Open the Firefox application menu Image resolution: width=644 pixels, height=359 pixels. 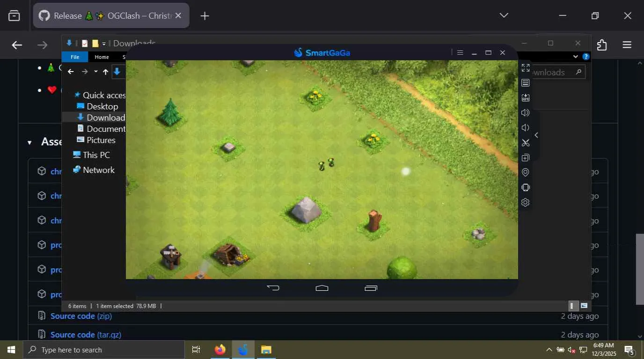click(x=627, y=45)
